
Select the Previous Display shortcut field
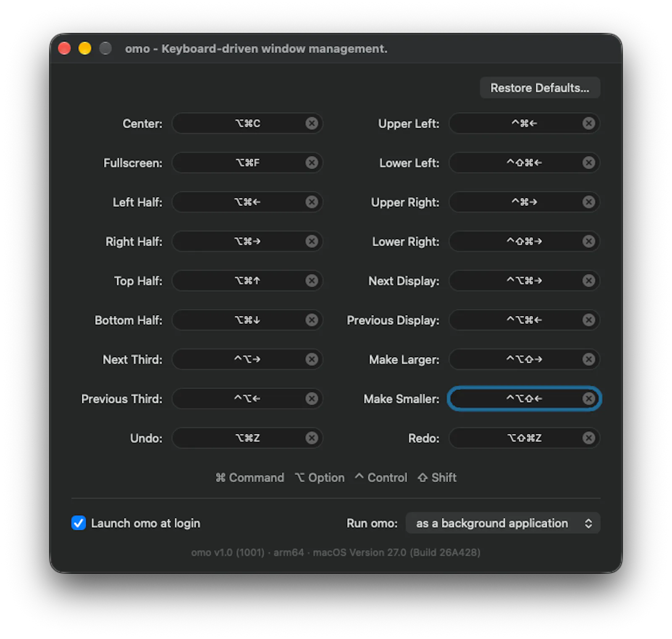click(x=524, y=320)
